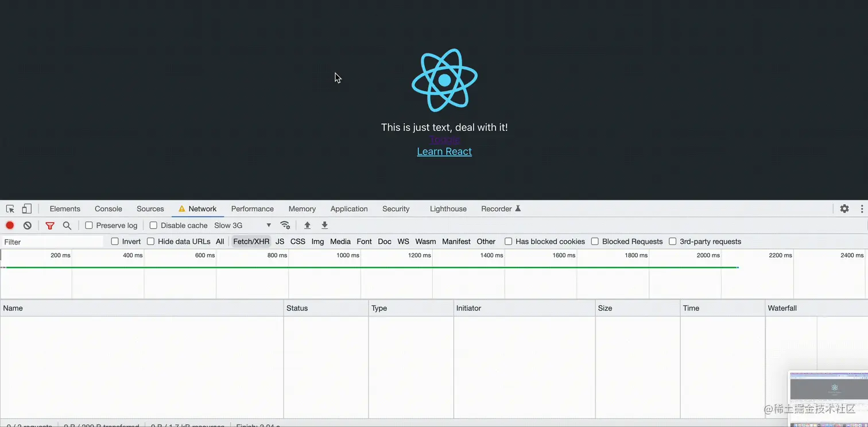Viewport: 868px width, 427px height.
Task: Check Blocked Requests option
Action: click(x=595, y=242)
